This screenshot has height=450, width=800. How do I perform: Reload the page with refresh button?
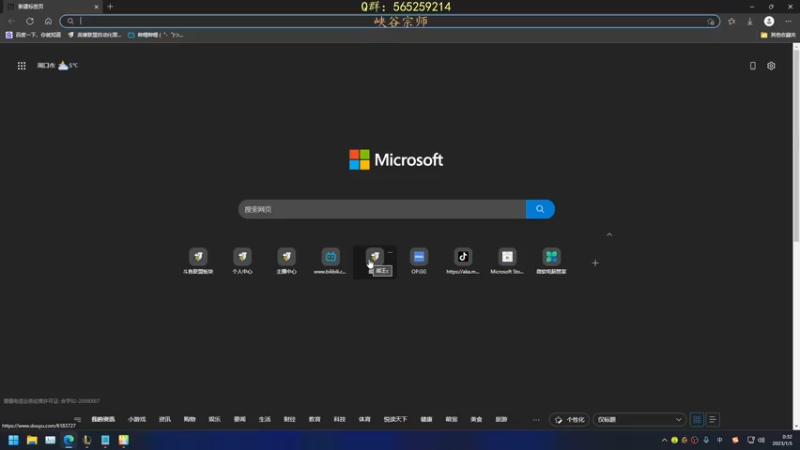(30, 21)
